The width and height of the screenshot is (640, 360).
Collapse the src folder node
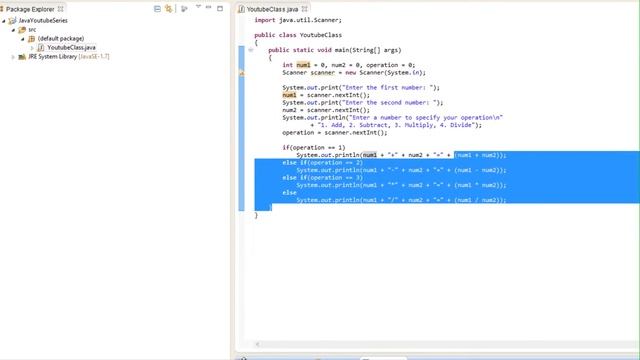pos(13,30)
